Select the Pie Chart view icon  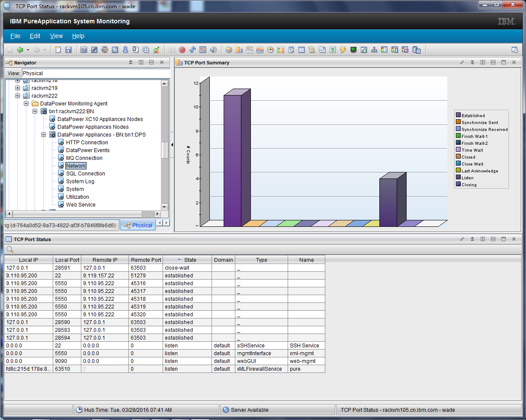click(x=229, y=50)
